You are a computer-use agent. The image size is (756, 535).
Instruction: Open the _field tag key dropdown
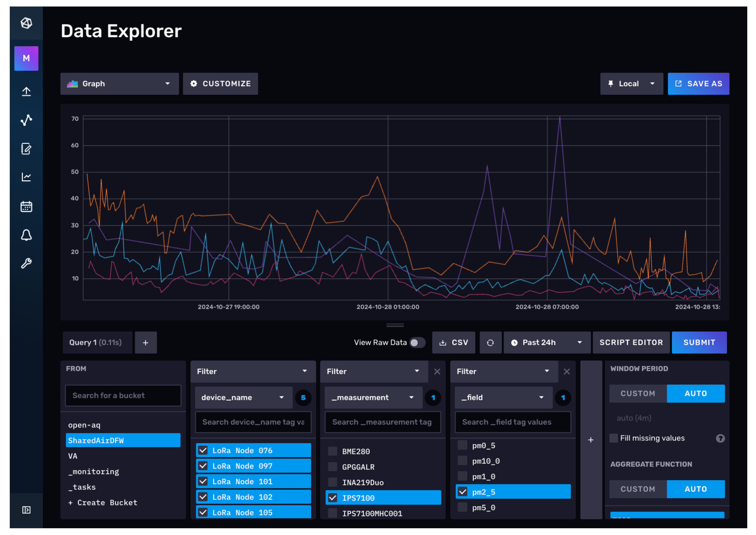504,398
